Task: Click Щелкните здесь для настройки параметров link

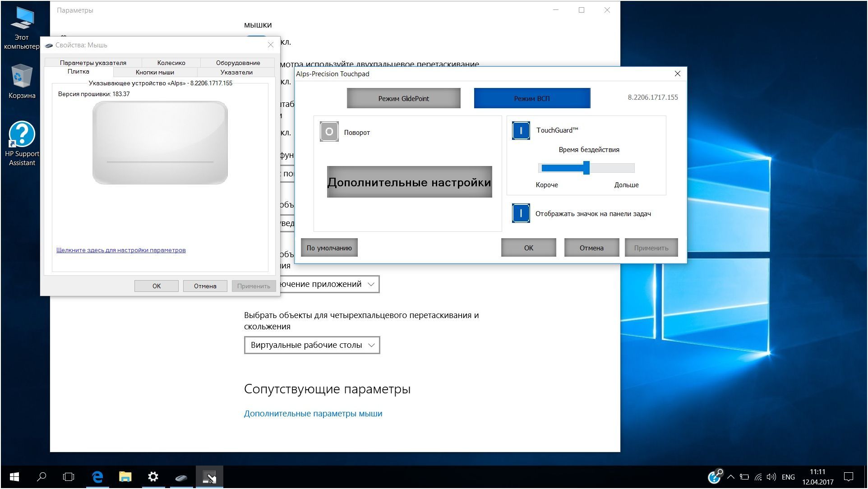Action: 121,250
